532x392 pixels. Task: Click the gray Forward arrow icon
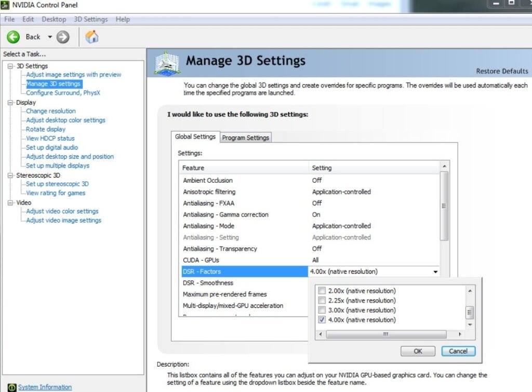click(63, 37)
